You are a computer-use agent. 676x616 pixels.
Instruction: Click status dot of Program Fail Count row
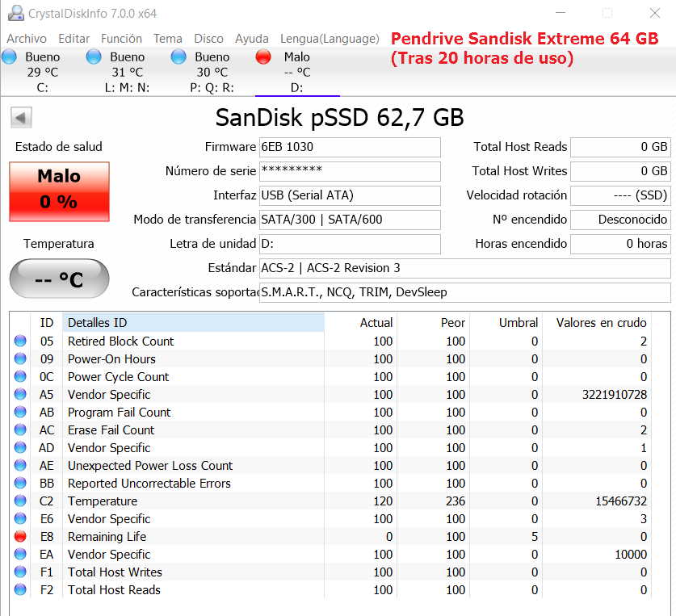20,412
